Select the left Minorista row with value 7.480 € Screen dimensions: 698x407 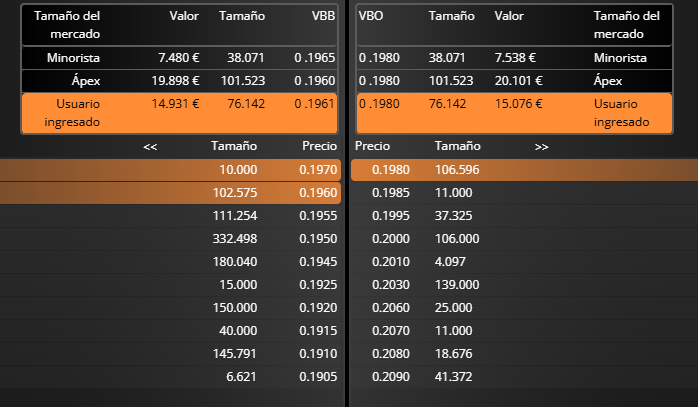[x=180, y=58]
